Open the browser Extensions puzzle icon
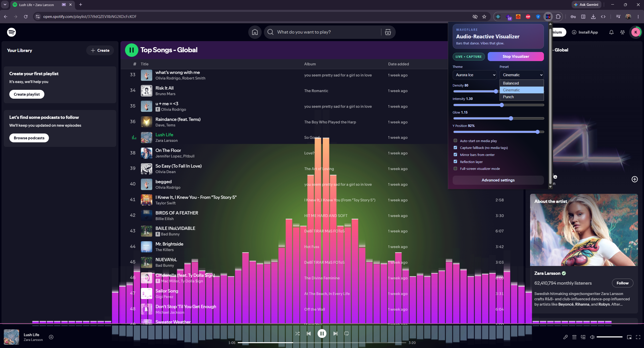This screenshot has height=348, width=644. (558, 17)
